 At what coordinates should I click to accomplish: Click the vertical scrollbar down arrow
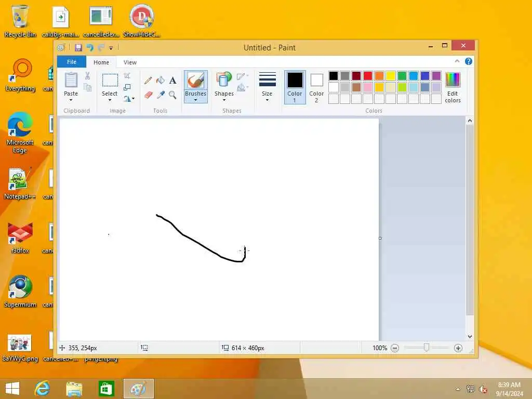click(x=470, y=337)
